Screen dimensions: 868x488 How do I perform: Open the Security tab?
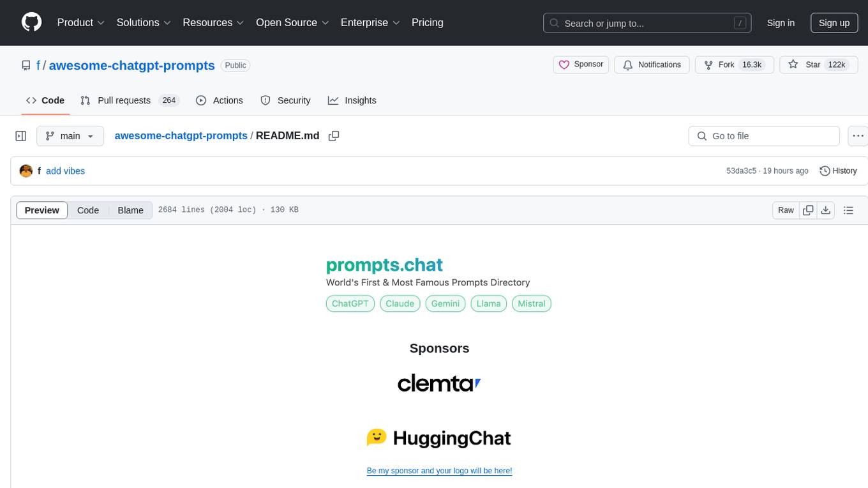pyautogui.click(x=285, y=100)
